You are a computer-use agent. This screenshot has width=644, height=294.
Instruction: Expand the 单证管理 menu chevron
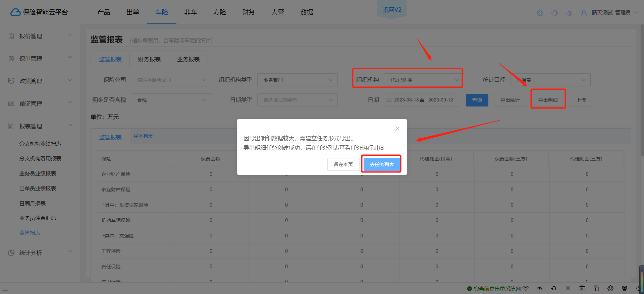tap(70, 102)
